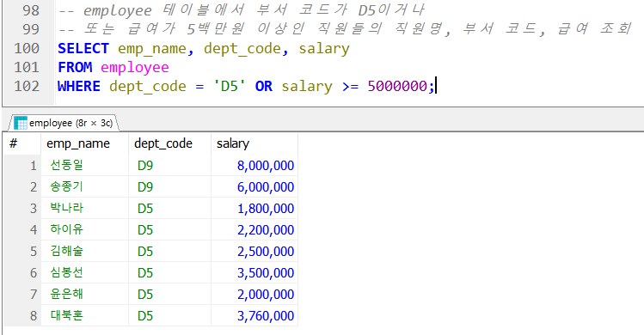Click line number 102 in editor gutter

coord(27,86)
